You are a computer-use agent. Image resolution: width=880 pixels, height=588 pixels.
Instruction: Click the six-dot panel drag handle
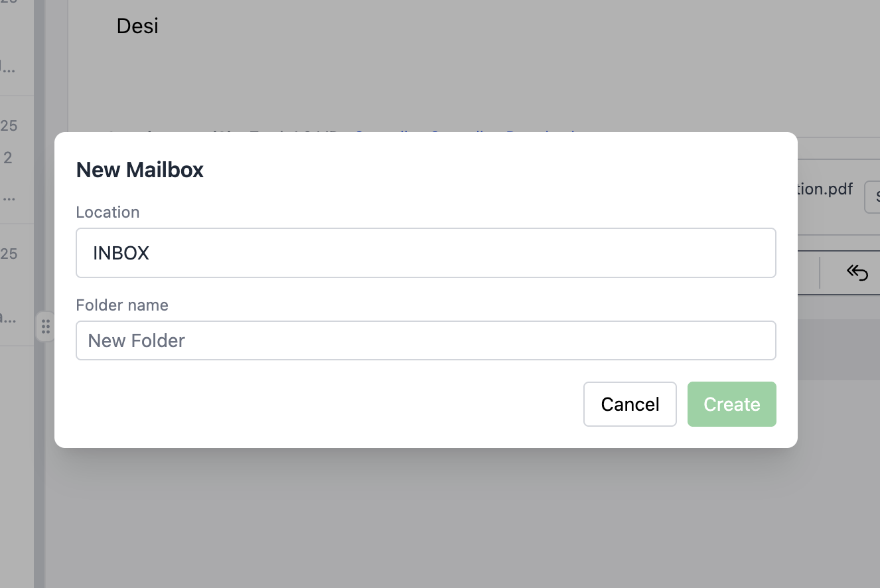pyautogui.click(x=46, y=327)
